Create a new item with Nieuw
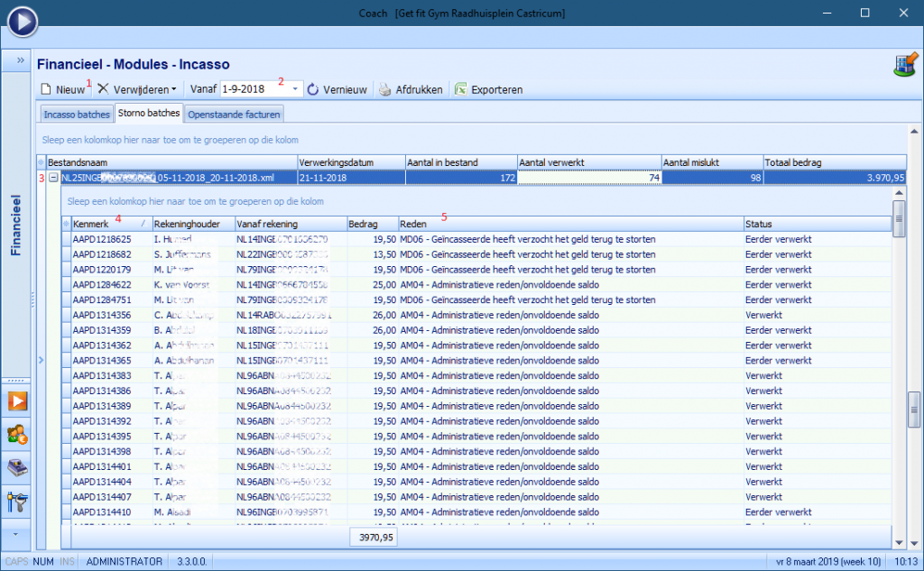924x571 pixels. pos(62,90)
